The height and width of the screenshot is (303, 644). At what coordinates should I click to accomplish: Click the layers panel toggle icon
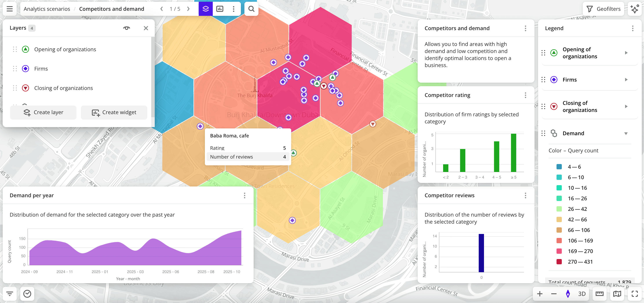[x=206, y=9]
